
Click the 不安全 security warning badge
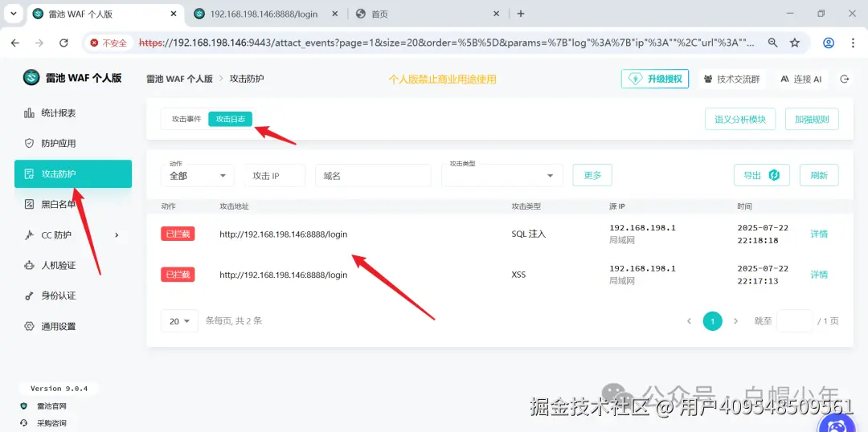coord(109,43)
